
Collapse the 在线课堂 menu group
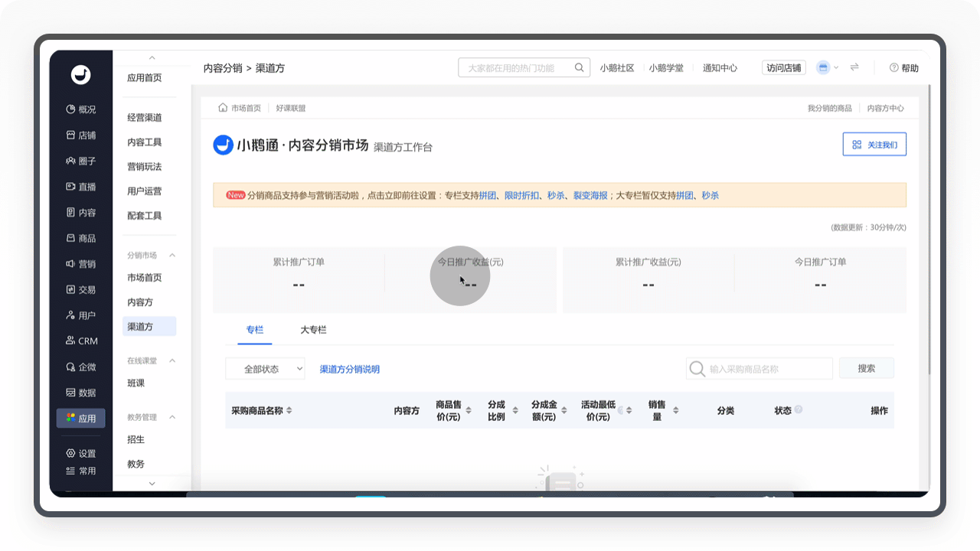coord(172,360)
